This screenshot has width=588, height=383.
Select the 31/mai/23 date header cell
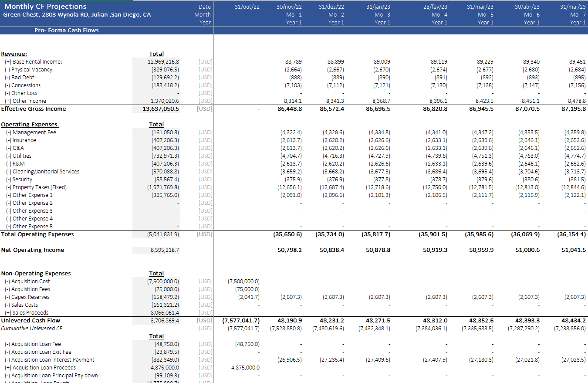573,7
